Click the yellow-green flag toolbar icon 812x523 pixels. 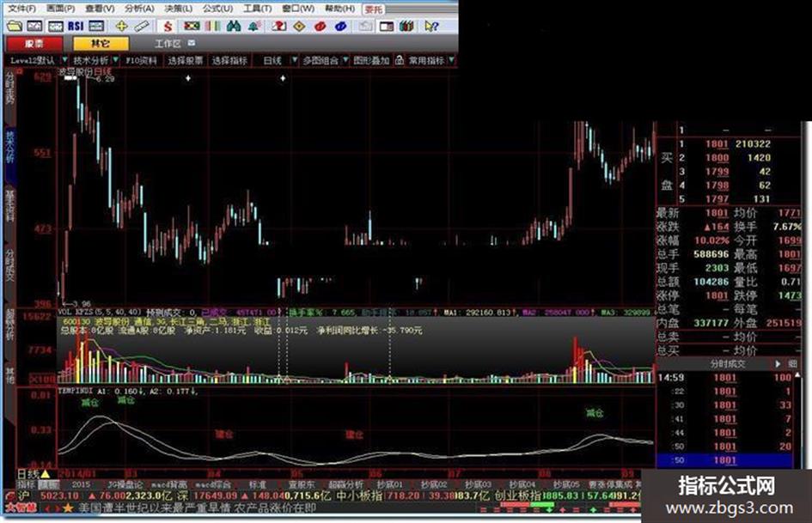[x=192, y=26]
